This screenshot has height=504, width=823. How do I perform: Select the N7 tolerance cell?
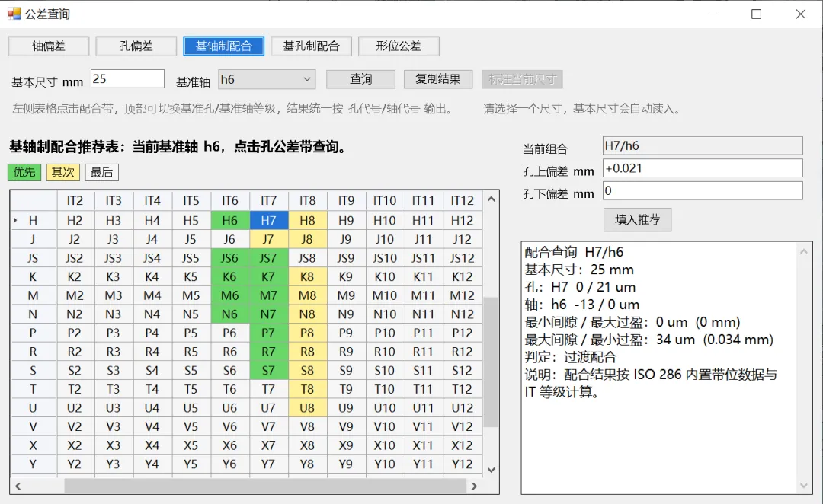269,314
